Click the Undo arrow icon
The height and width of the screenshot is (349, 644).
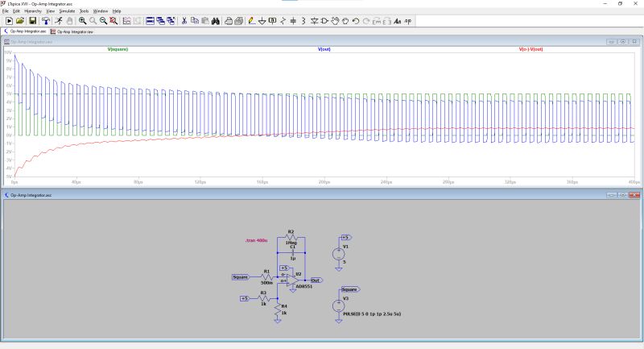[x=356, y=21]
